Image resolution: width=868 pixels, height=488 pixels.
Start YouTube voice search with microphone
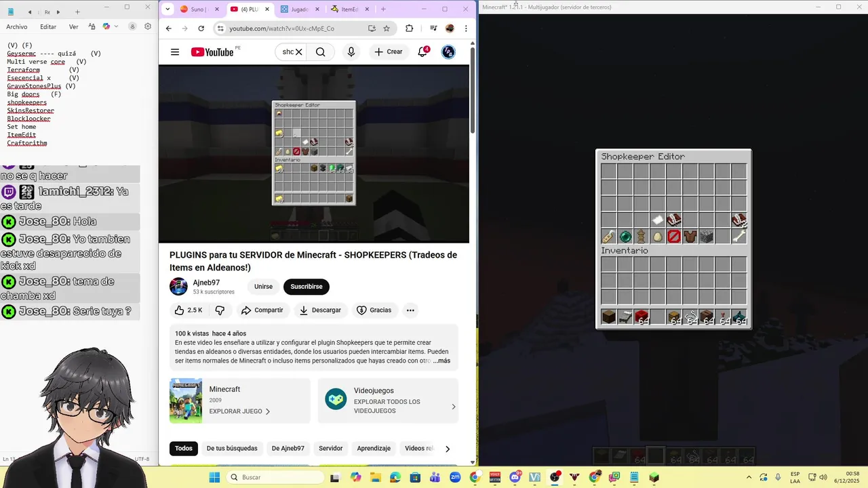[351, 52]
